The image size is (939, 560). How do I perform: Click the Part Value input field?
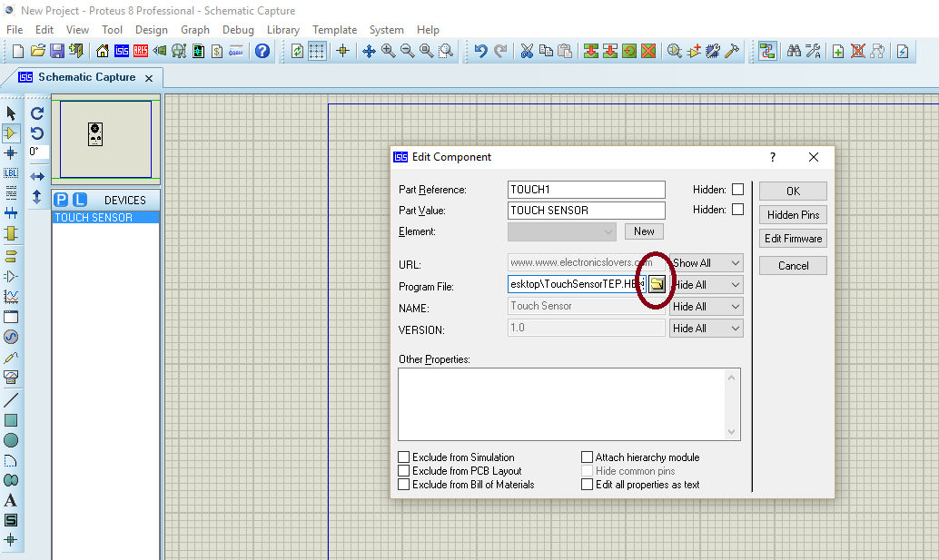(x=587, y=211)
